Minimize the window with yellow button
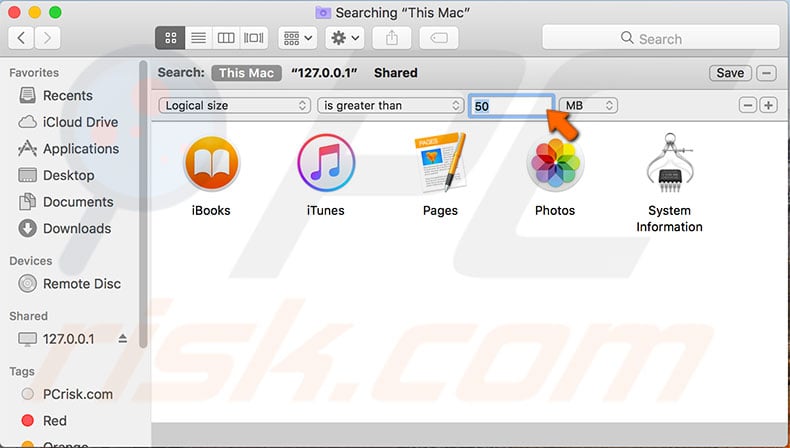The width and height of the screenshot is (790, 448). click(x=35, y=12)
